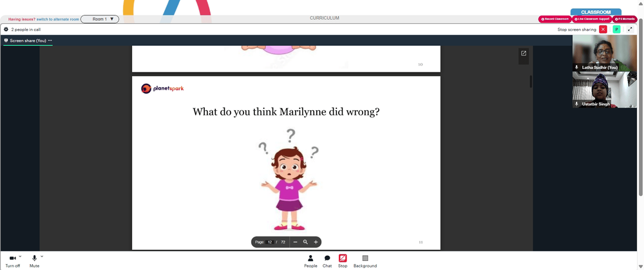Click the red X stop sharing button

(603, 30)
